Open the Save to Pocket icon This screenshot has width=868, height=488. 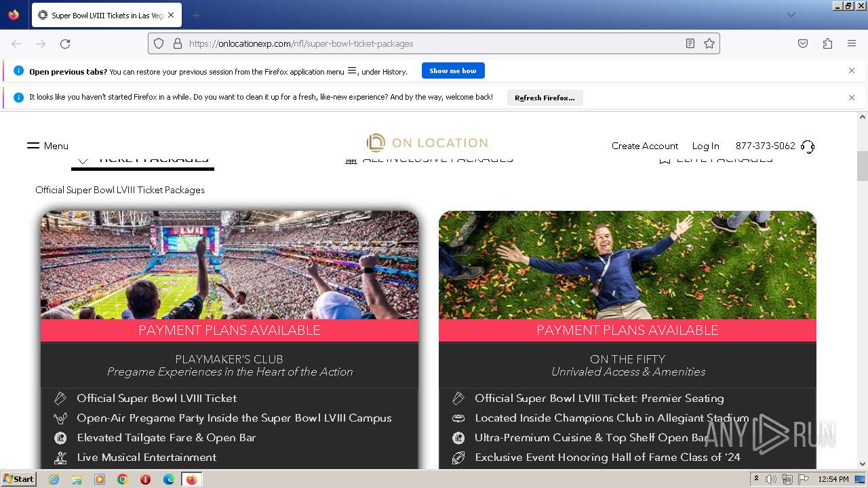click(x=803, y=43)
